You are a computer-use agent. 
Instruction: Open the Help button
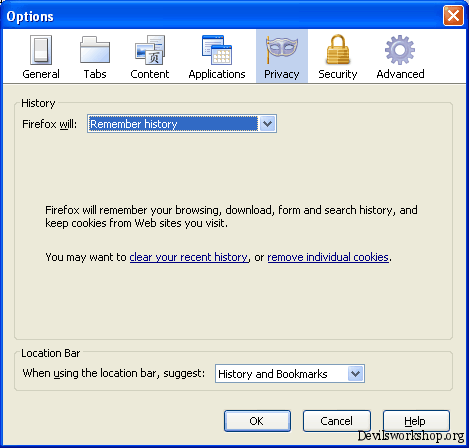[416, 421]
